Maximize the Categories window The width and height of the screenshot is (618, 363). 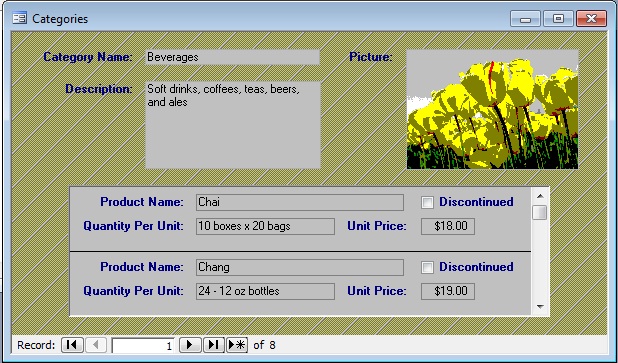click(558, 19)
